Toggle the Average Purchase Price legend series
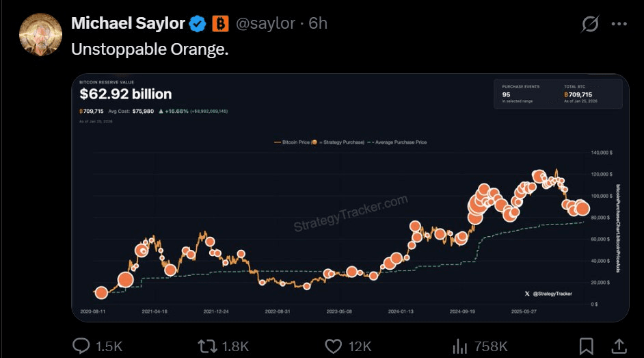The width and height of the screenshot is (644, 358). click(x=399, y=142)
